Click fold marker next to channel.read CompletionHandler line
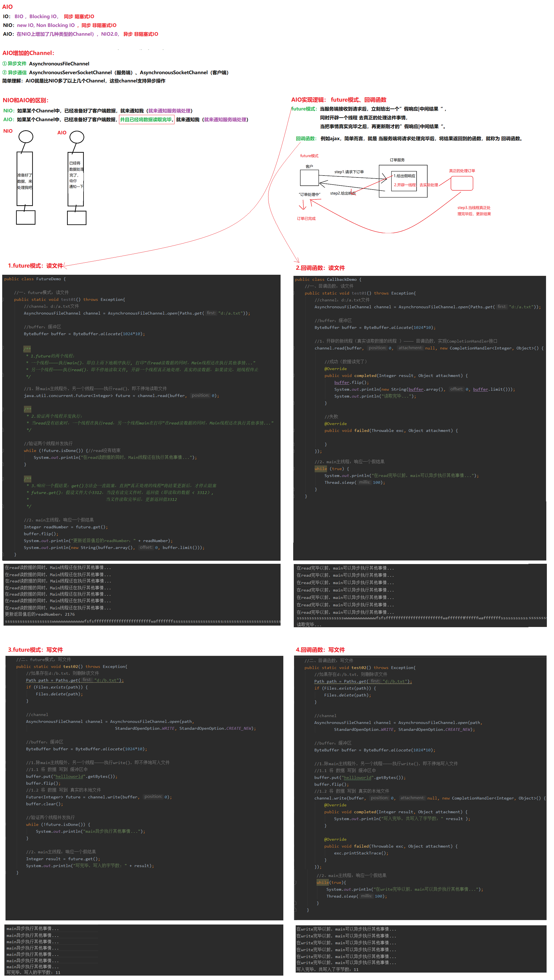 tap(295, 348)
